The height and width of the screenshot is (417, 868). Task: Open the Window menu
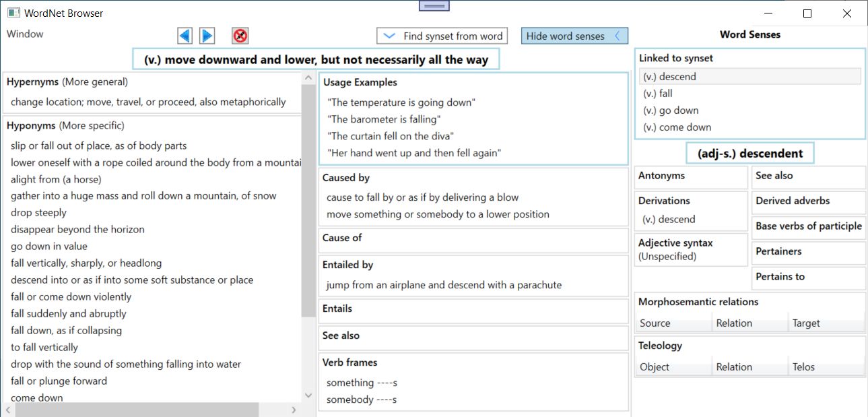[25, 34]
